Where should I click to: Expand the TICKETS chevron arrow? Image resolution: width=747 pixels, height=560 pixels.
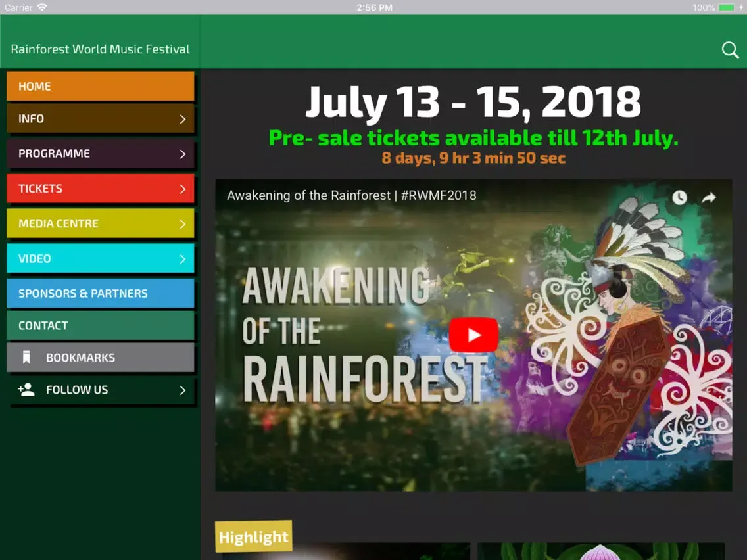click(182, 189)
